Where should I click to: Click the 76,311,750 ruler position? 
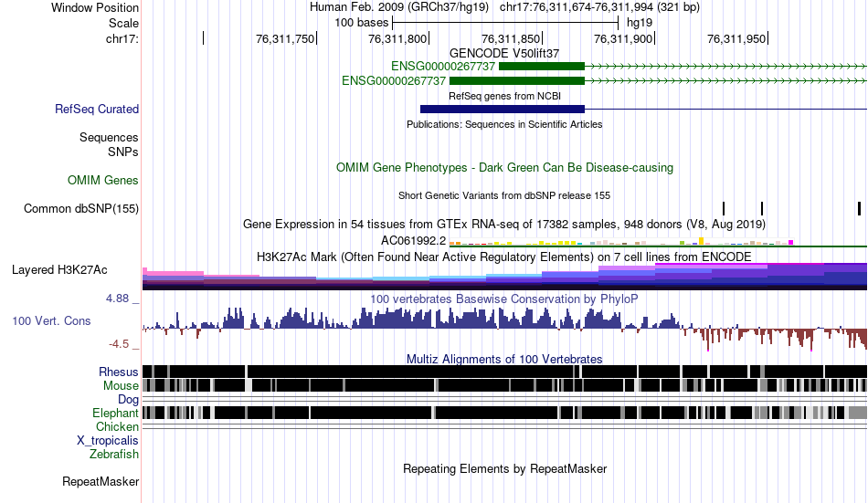point(284,38)
